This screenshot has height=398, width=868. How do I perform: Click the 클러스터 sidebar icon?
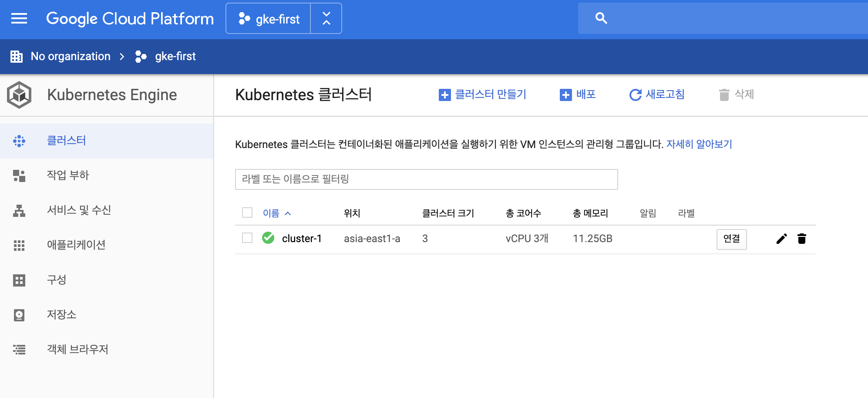[19, 141]
